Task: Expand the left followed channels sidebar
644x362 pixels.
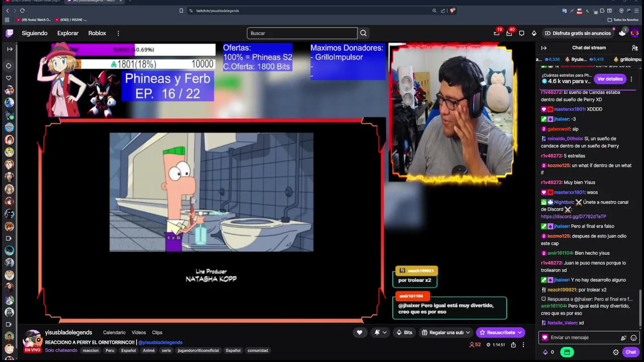Action: point(9,49)
